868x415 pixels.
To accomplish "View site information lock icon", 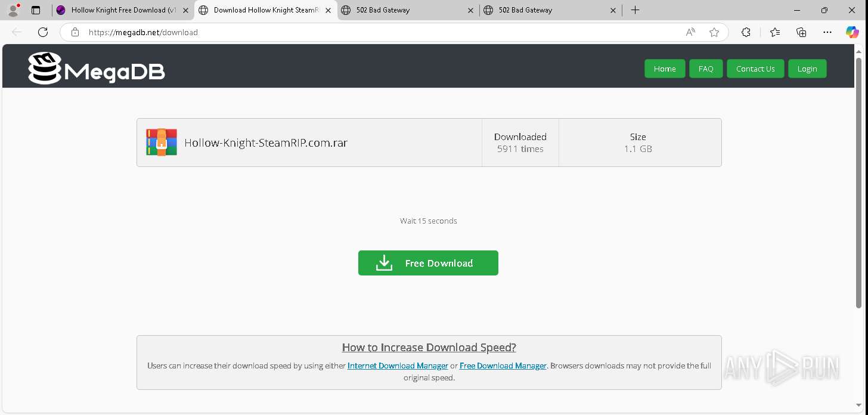I will point(75,32).
